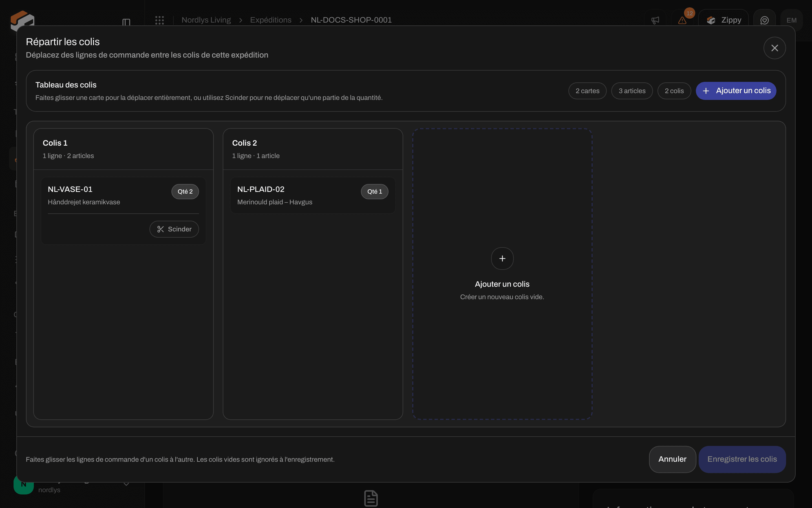Click the Qté 2 badge

pyautogui.click(x=185, y=192)
